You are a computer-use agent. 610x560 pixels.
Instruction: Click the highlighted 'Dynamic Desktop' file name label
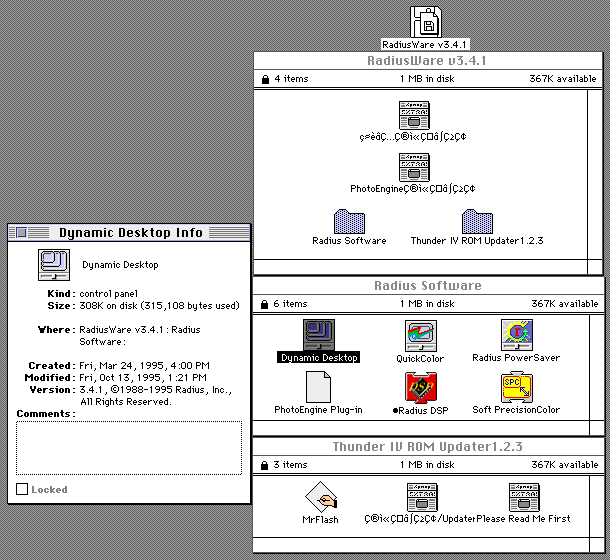point(319,358)
